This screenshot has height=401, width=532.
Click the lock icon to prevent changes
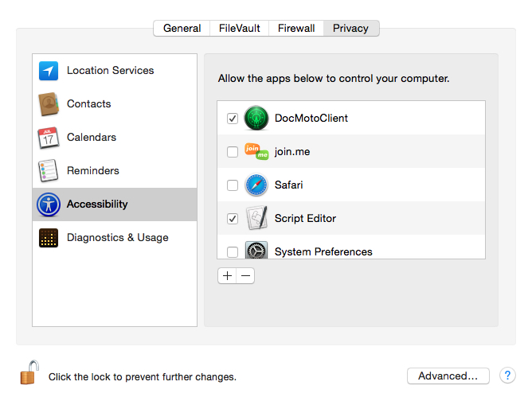[29, 372]
